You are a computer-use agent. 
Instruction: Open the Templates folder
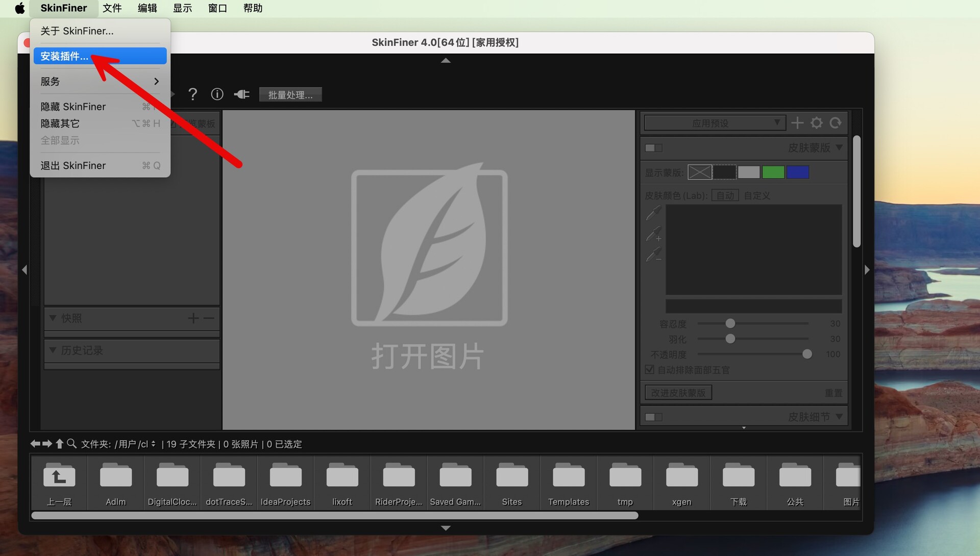pos(569,483)
